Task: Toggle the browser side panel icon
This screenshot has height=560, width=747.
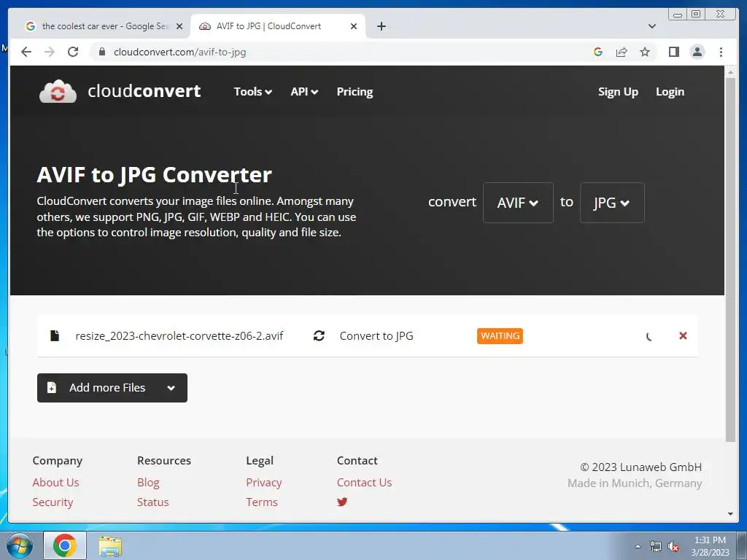Action: [x=673, y=52]
